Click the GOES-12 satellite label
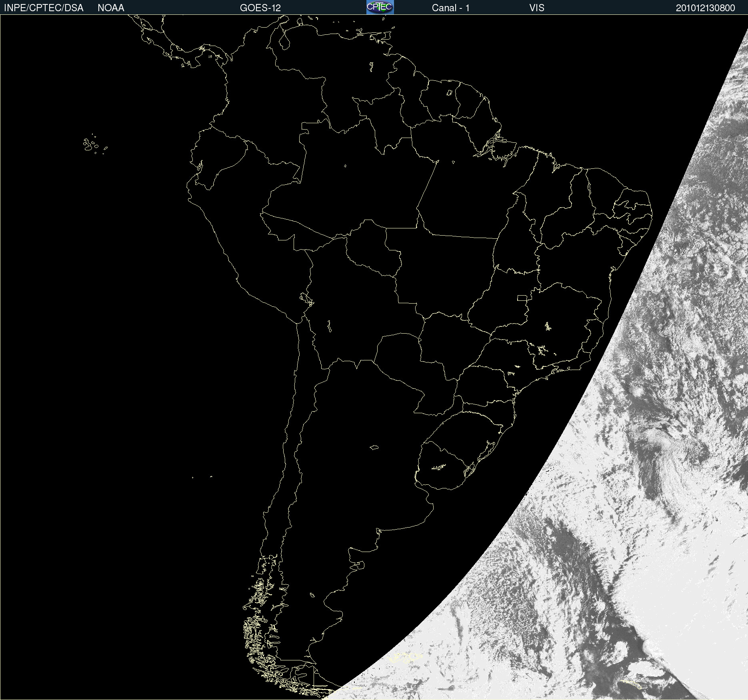748x700 pixels. coord(260,8)
